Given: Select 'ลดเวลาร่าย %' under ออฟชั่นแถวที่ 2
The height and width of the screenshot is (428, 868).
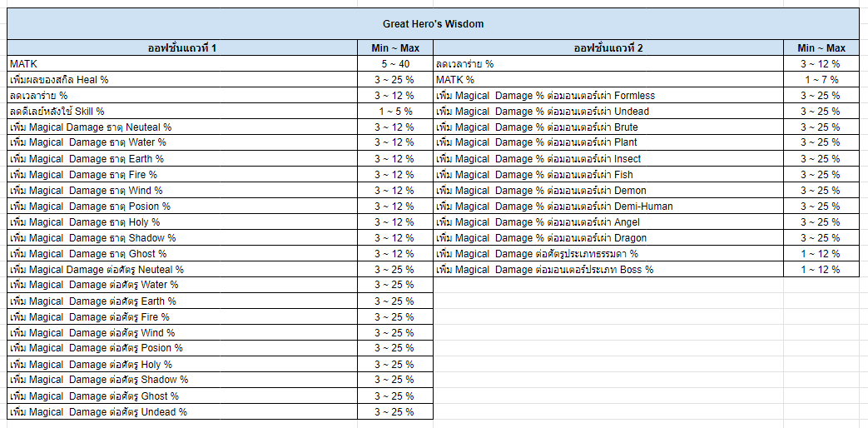Looking at the screenshot, I should (x=608, y=63).
